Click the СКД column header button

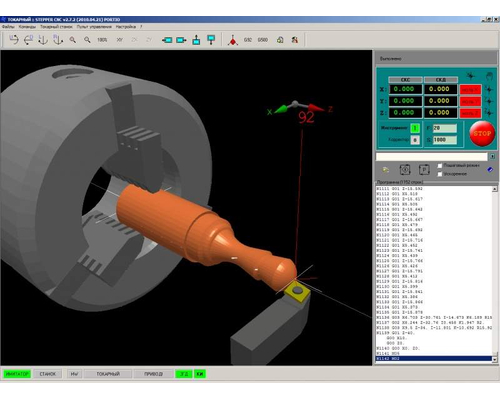tap(441, 80)
